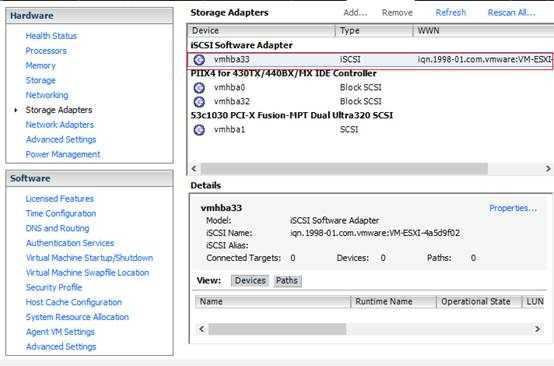This screenshot has width=554, height=366.
Task: Sort adapters by WWN column
Action: tap(483, 31)
